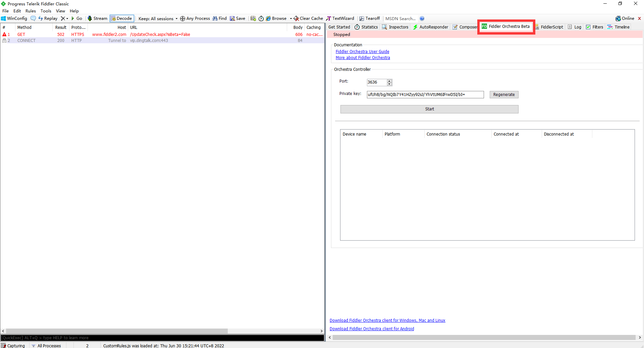Open Find sessions binoculars tool
This screenshot has width=644, height=348.
tap(219, 18)
